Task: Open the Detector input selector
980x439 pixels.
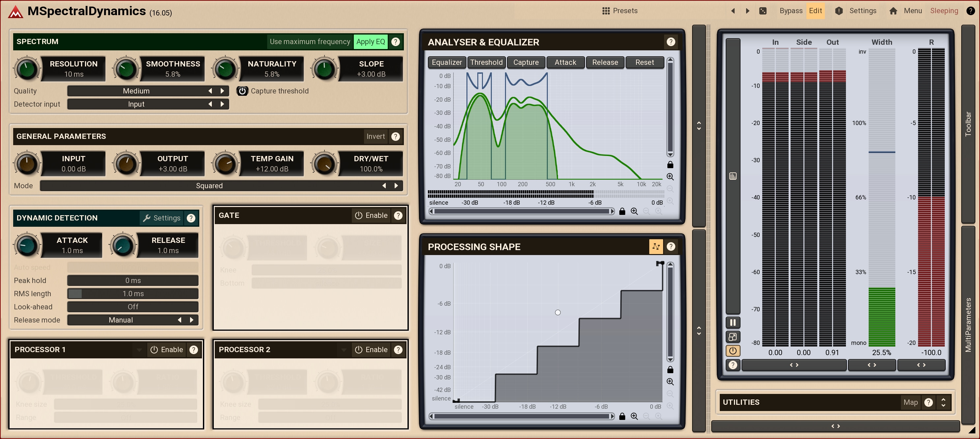Action: tap(148, 104)
